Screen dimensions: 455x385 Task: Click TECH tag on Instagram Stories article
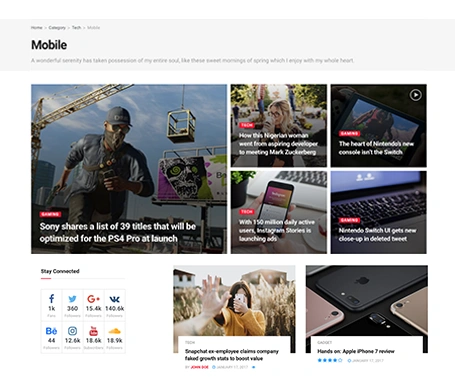pyautogui.click(x=247, y=212)
